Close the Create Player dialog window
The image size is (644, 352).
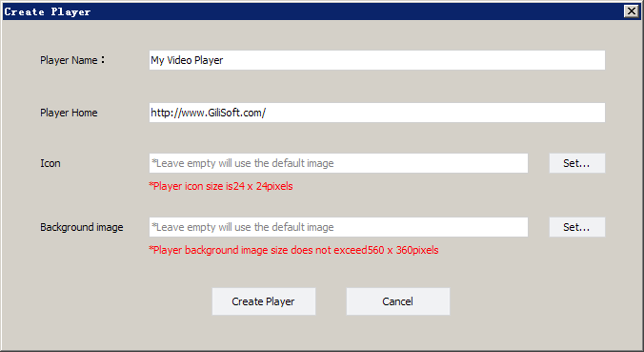(x=632, y=11)
